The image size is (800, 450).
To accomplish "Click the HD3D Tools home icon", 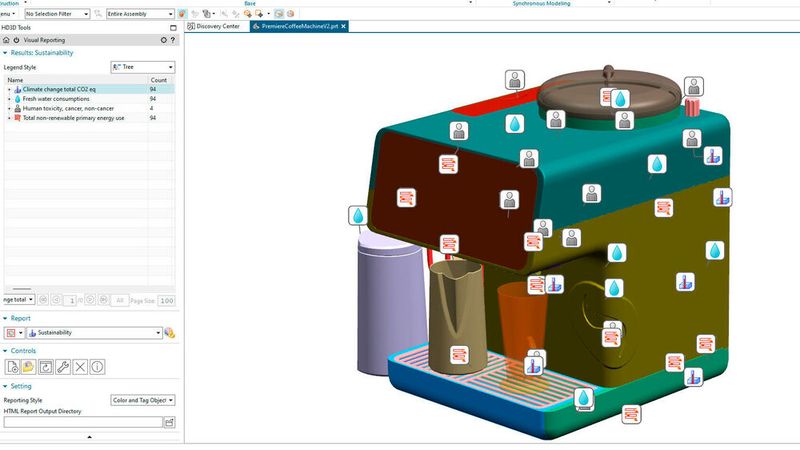I will click(x=6, y=40).
